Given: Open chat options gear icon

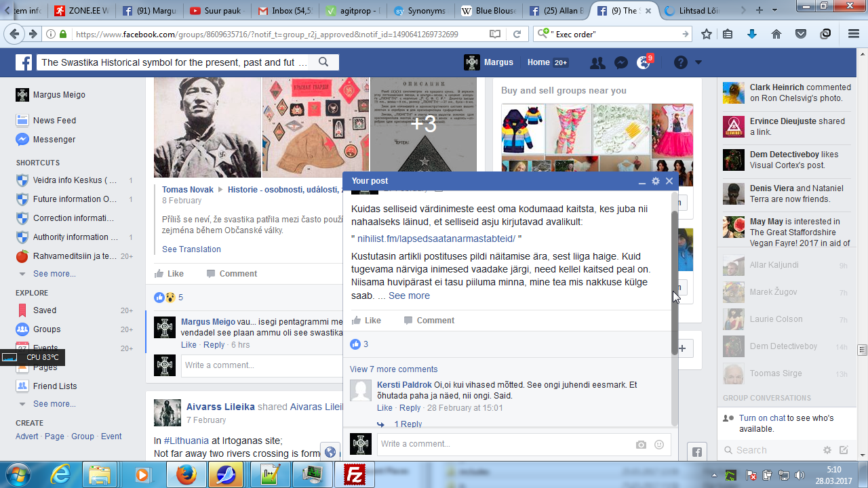Looking at the screenshot, I should (827, 450).
